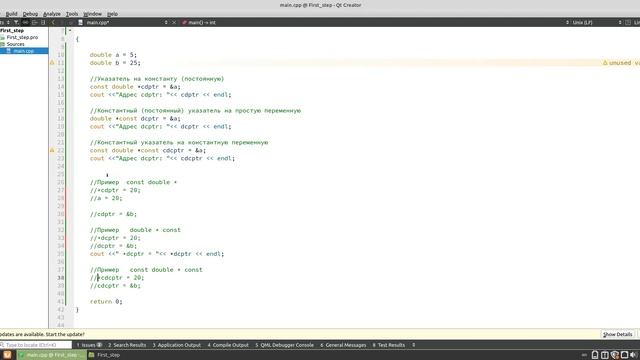Open the Tools menu
The height and width of the screenshot is (360, 640).
point(72,14)
